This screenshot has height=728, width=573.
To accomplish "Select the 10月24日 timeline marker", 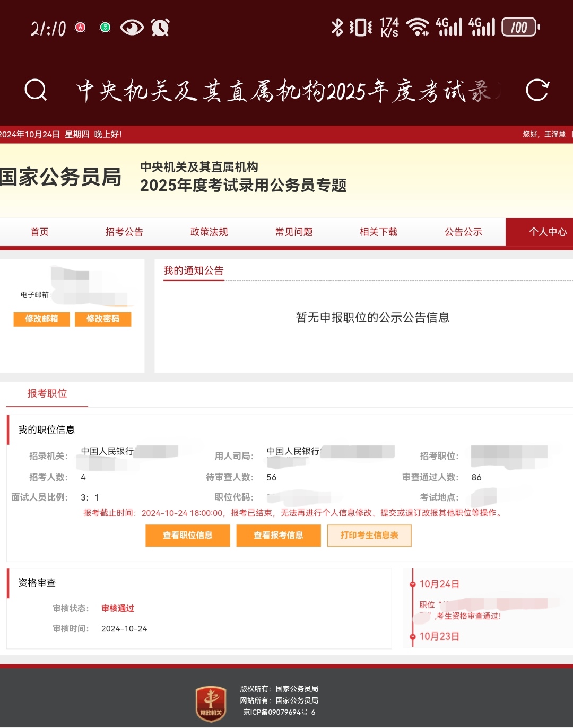I will pyautogui.click(x=413, y=584).
